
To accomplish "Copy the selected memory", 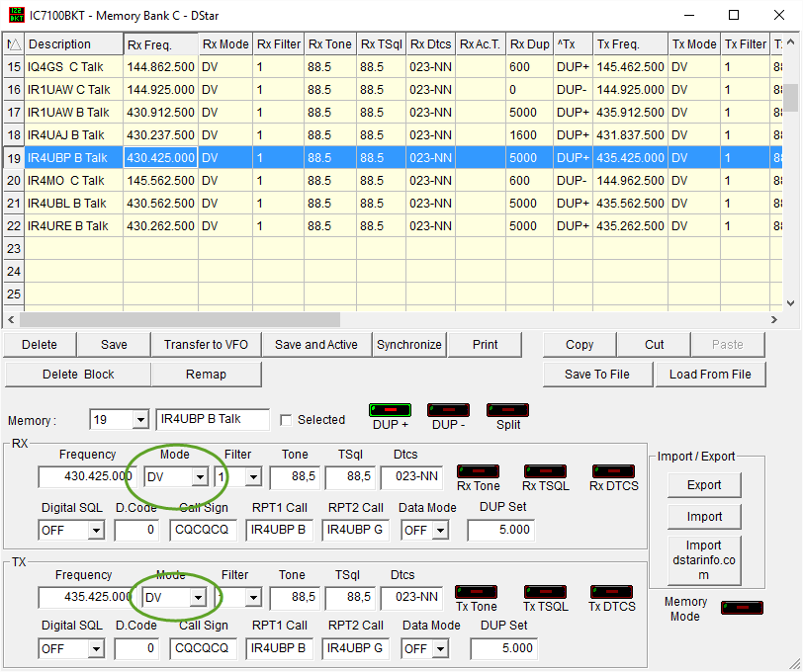I will click(x=580, y=345).
